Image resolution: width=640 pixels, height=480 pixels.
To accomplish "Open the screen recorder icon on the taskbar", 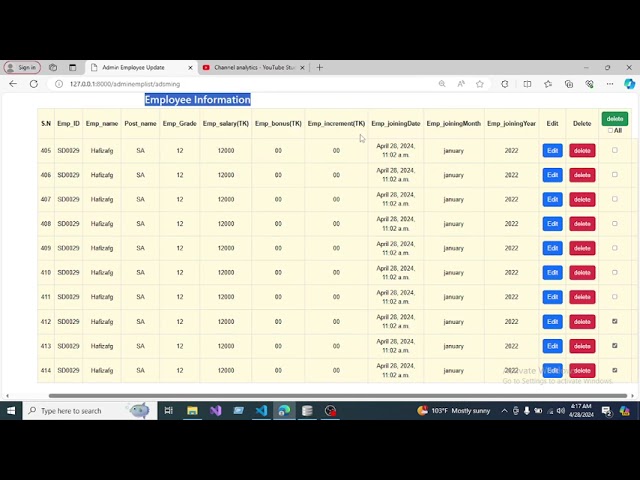I will [x=330, y=411].
